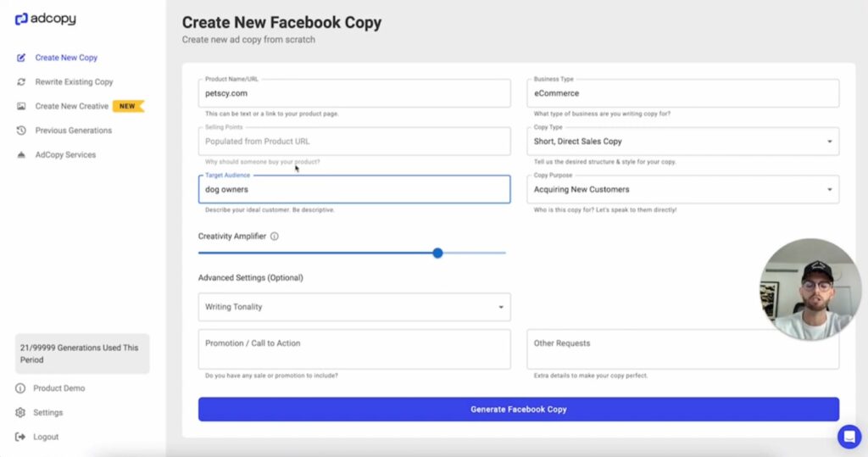Screen dimensions: 868x457
Task: Open the Writing Tonality dropdown
Action: pyautogui.click(x=354, y=307)
